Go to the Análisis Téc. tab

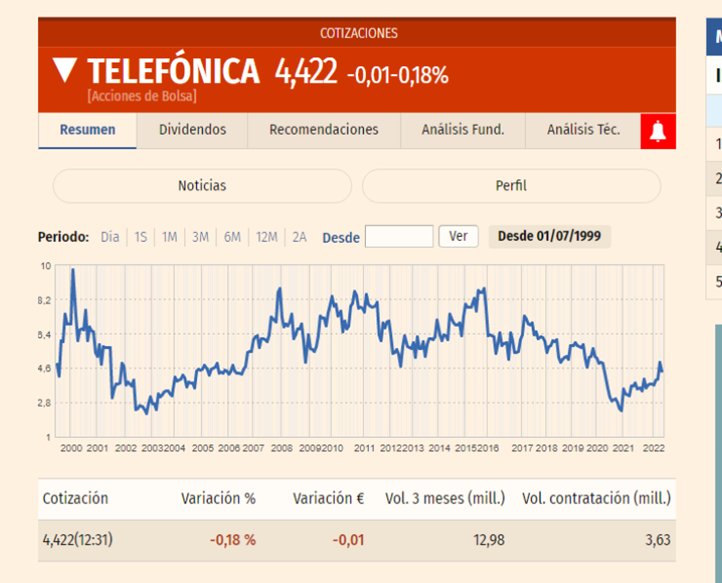(x=583, y=130)
